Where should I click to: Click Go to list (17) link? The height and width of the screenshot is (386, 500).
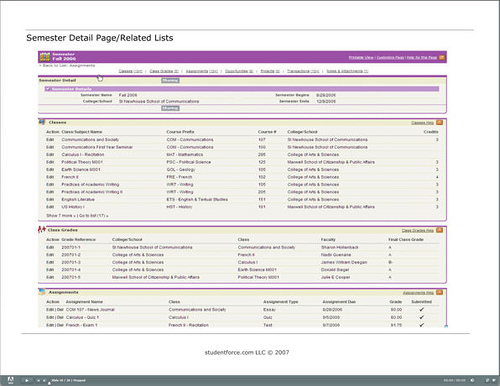pyautogui.click(x=94, y=216)
